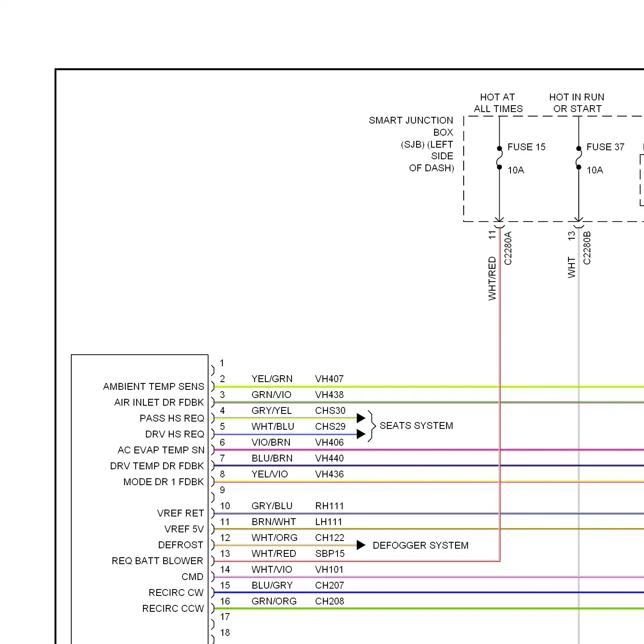Click circuit code RH111
Image resolution: width=644 pixels, height=644 pixels.
click(329, 506)
